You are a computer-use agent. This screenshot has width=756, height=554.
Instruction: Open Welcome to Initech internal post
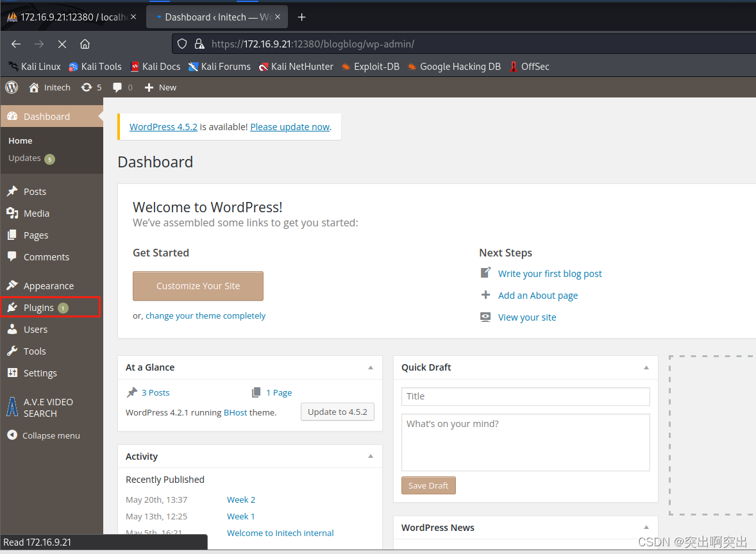pyautogui.click(x=280, y=533)
